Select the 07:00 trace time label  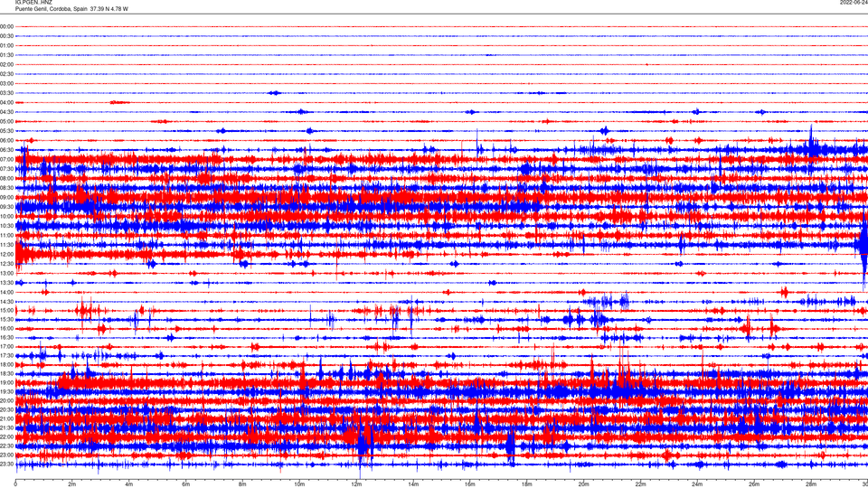(x=6, y=159)
